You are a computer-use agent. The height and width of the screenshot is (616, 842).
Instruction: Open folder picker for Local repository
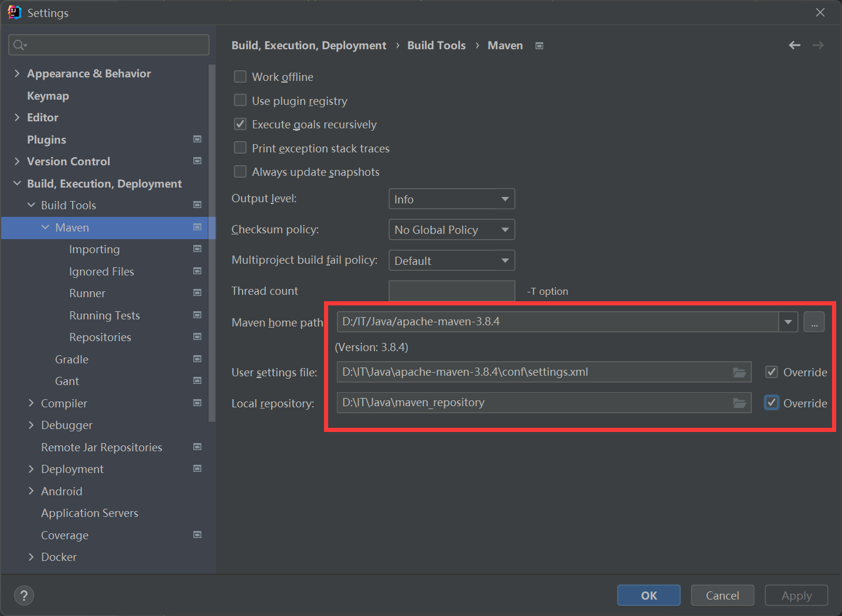point(739,403)
